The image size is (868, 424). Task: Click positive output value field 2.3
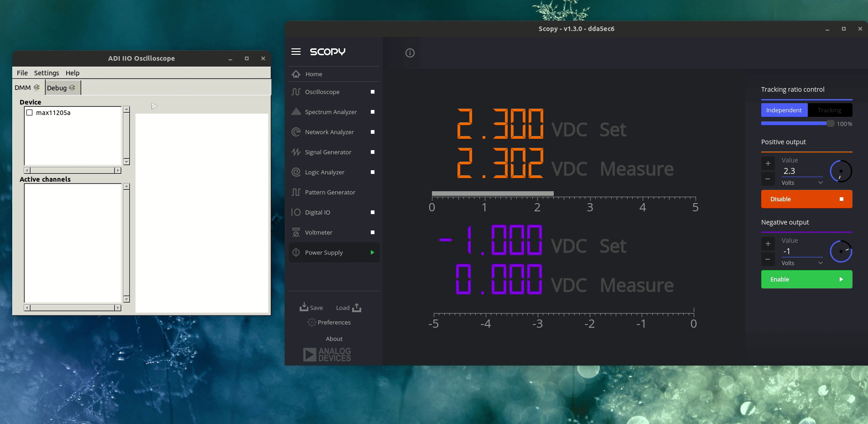click(802, 171)
